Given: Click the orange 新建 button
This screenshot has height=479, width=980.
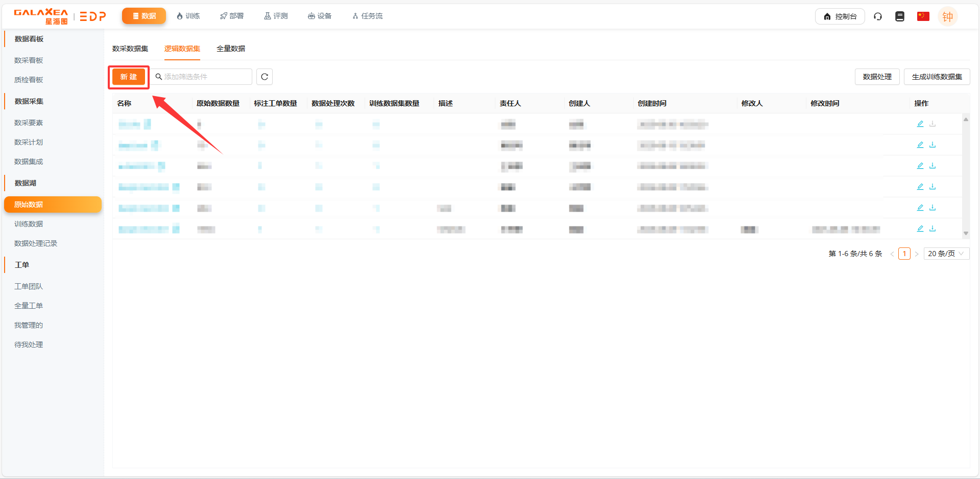Looking at the screenshot, I should (129, 77).
